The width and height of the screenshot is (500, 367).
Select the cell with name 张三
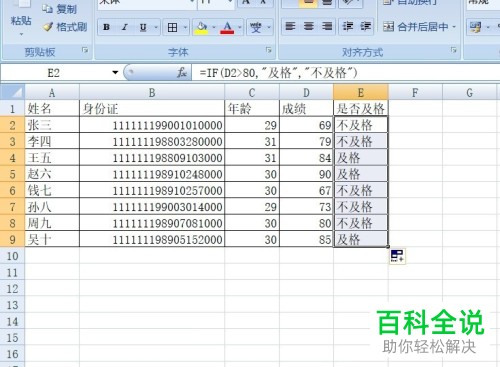point(52,125)
